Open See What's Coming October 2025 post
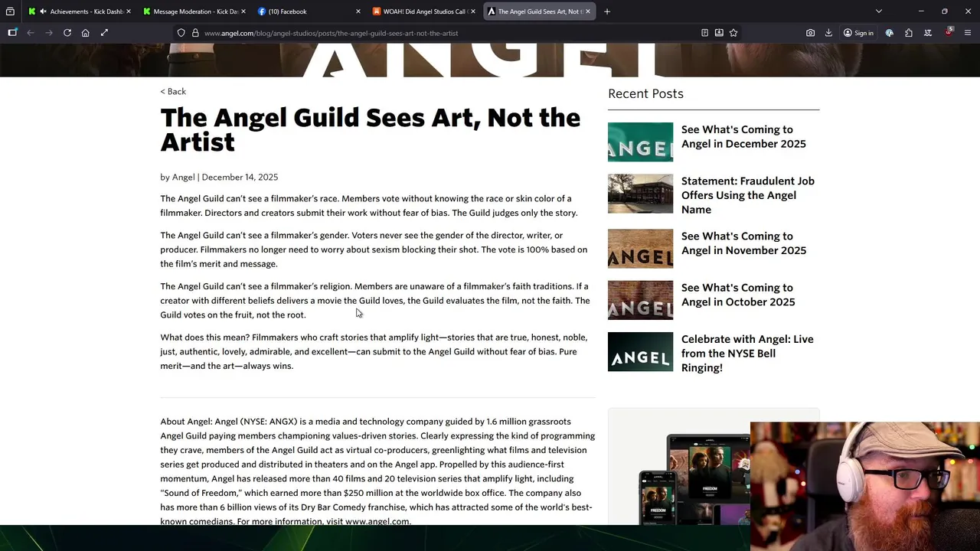Screen dimensions: 980x551 point(738,295)
